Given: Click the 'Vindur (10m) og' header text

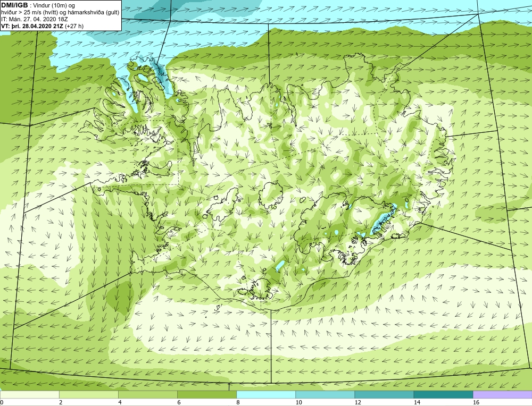Looking at the screenshot, I should (55, 5).
